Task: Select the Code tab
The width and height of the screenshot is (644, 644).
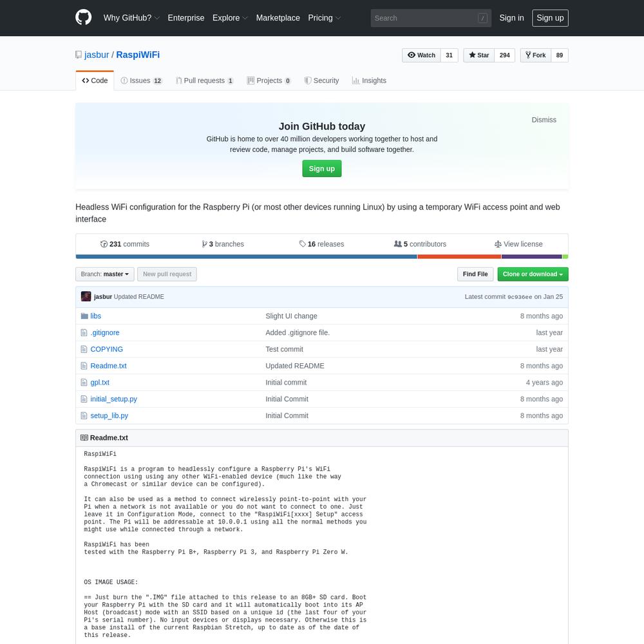Action: pyautogui.click(x=95, y=80)
